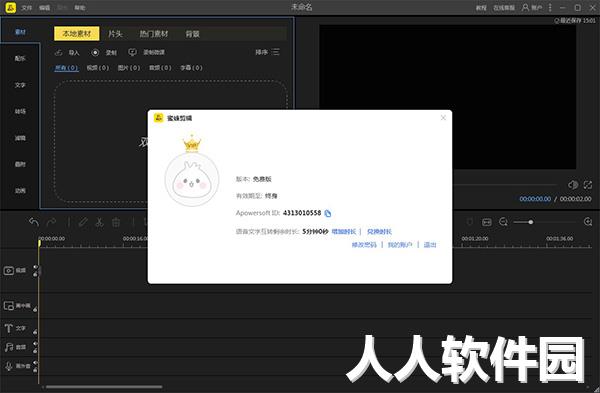Viewport: 600px width, 393px height.
Task: Click the yellow playhead marker on timeline
Action: coord(39,243)
